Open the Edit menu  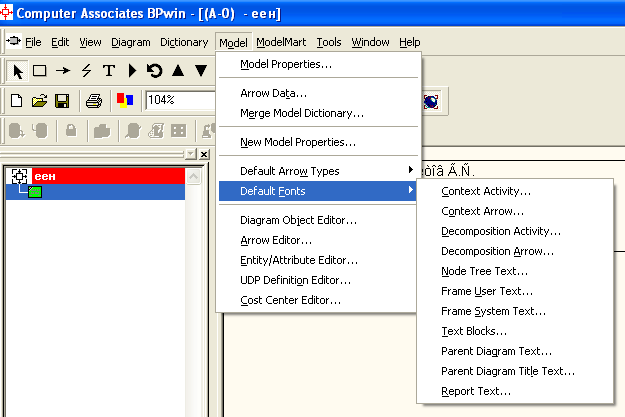[x=60, y=42]
